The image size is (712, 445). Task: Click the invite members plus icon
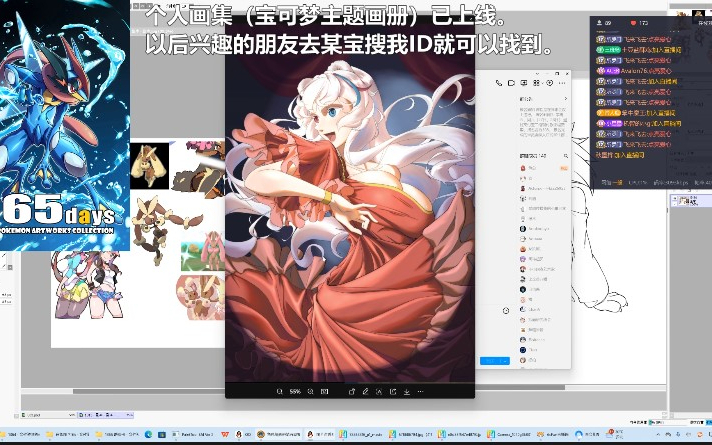click(549, 83)
